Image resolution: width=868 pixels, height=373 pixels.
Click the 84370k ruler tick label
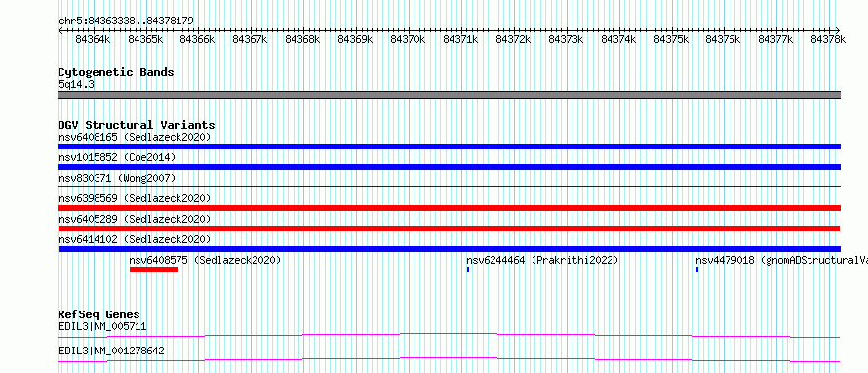[x=408, y=39]
